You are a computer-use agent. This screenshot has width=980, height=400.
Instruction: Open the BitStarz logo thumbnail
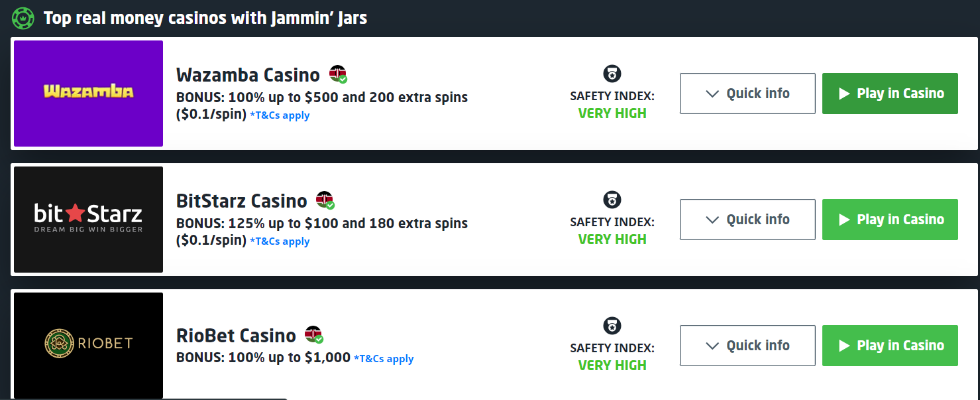click(88, 220)
